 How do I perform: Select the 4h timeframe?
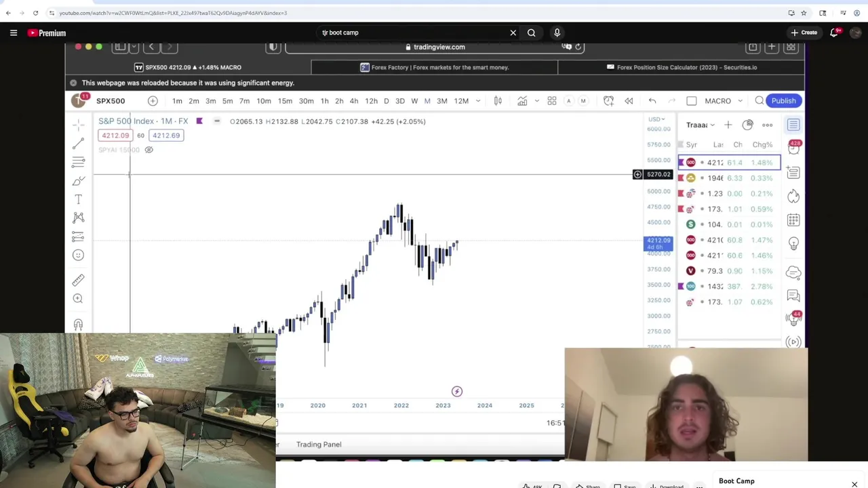click(x=353, y=101)
